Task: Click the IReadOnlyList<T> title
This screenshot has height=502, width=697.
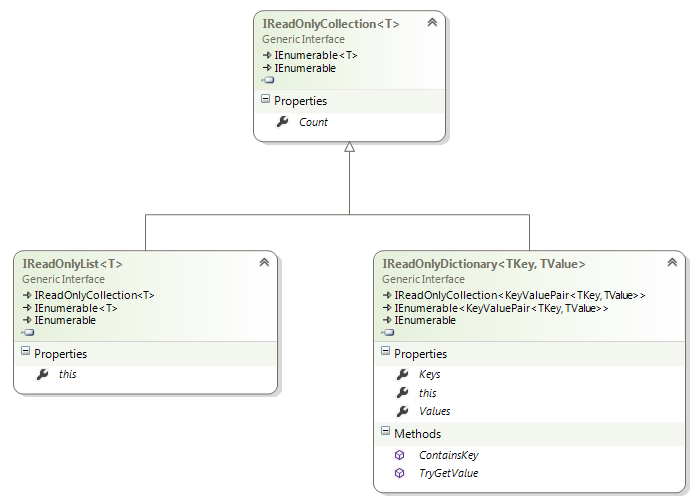Action: tap(72, 264)
